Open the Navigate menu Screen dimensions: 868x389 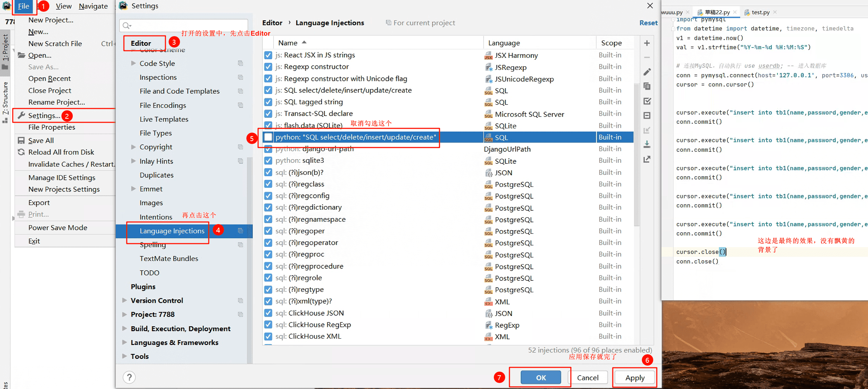coord(93,6)
